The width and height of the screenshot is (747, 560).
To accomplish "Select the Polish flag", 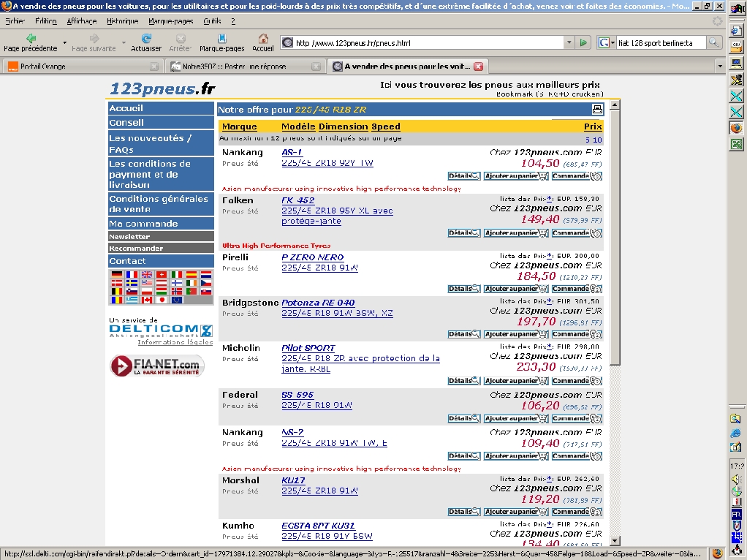I will 147,292.
